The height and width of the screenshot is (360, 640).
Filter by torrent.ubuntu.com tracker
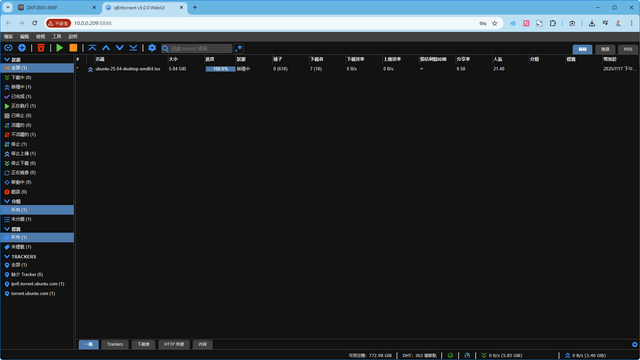[x=33, y=293]
